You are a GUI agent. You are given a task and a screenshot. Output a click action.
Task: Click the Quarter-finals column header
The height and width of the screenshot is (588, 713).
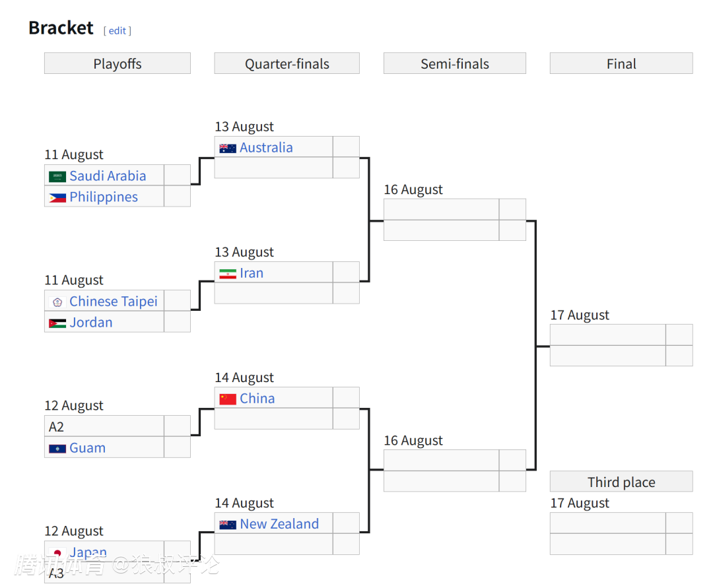(287, 64)
